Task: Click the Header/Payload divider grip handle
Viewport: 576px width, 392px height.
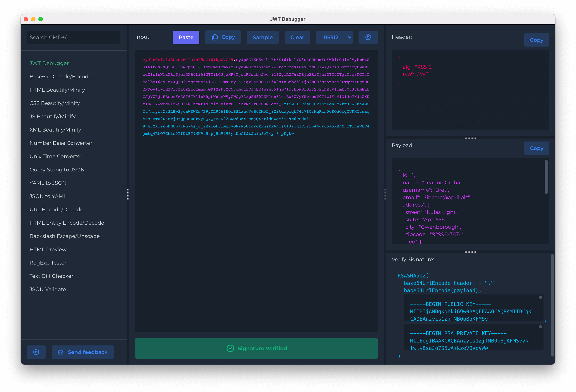Action: (470, 138)
